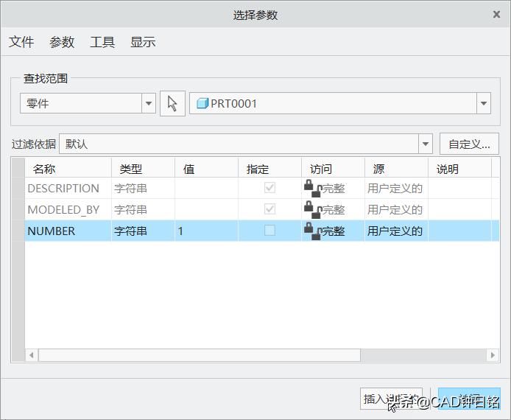Click the 自定义... button
This screenshot has height=420, width=511.
(469, 144)
